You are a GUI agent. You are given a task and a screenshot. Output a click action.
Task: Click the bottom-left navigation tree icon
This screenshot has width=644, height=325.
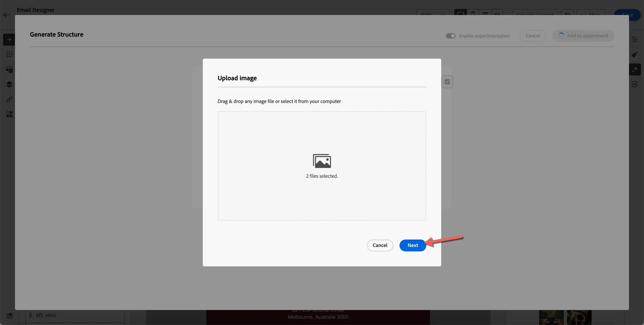click(x=10, y=316)
